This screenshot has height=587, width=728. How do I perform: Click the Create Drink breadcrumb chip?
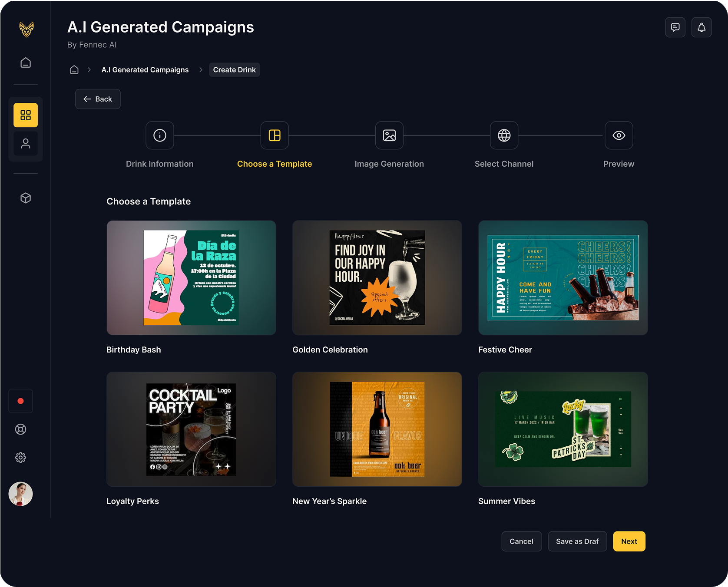point(235,70)
